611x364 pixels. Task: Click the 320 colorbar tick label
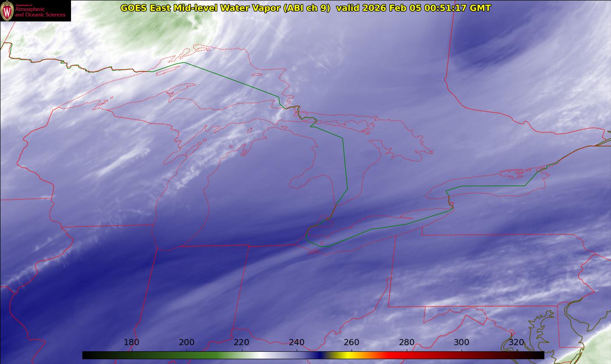[516, 343]
